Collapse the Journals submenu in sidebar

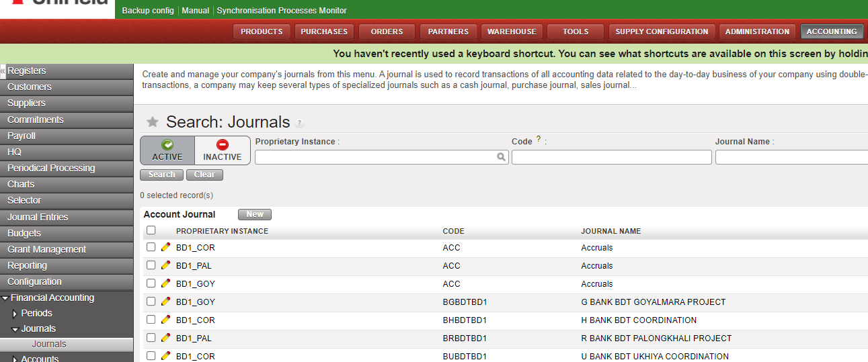(15, 329)
